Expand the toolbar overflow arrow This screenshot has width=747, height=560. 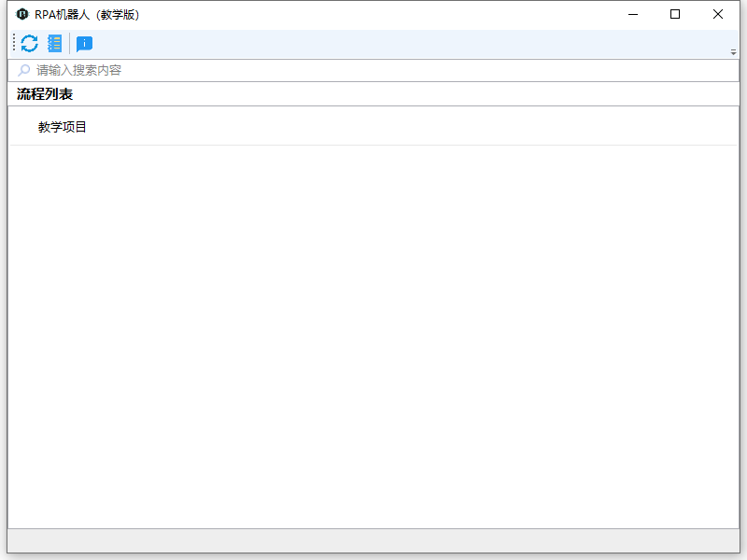click(733, 52)
